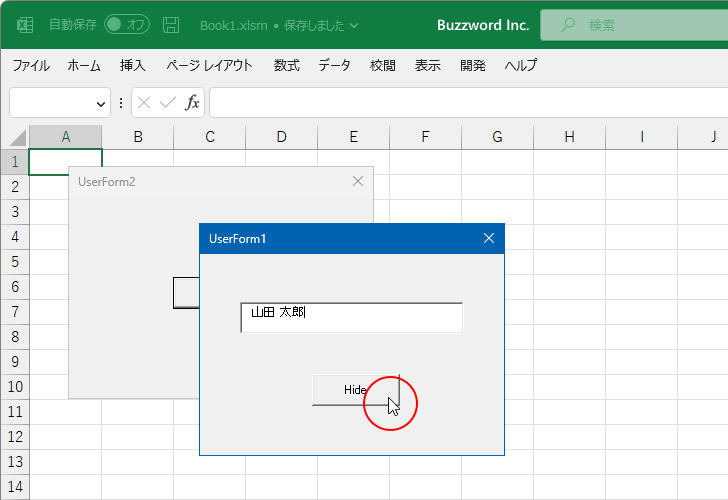728x500 pixels.
Task: Select column B header
Action: pos(138,137)
